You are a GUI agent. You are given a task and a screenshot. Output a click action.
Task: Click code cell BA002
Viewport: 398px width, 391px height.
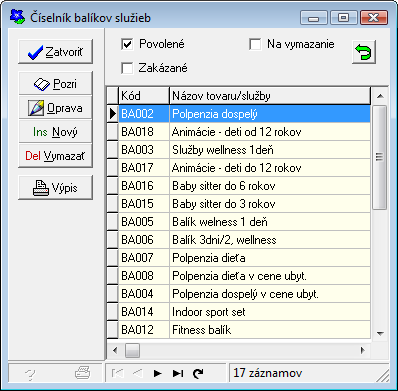144,114
